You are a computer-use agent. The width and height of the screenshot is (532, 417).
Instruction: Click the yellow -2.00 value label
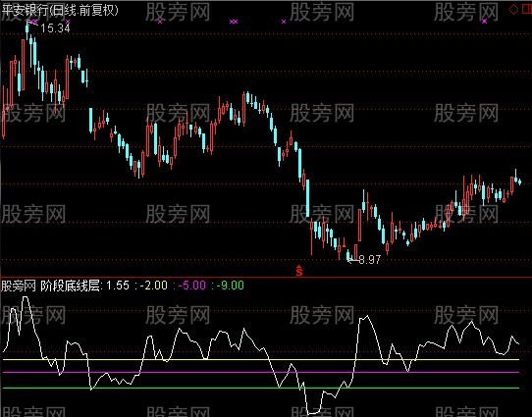154,286
